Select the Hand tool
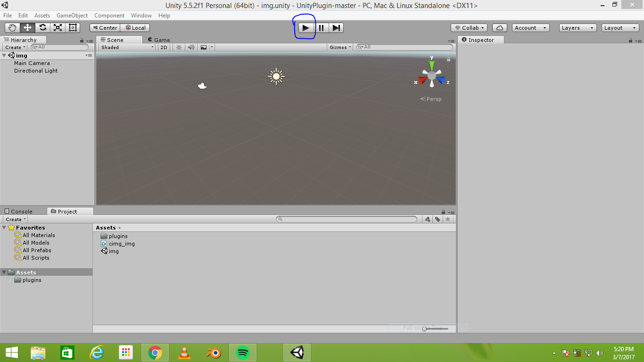Image resolution: width=644 pixels, height=362 pixels. [x=12, y=28]
